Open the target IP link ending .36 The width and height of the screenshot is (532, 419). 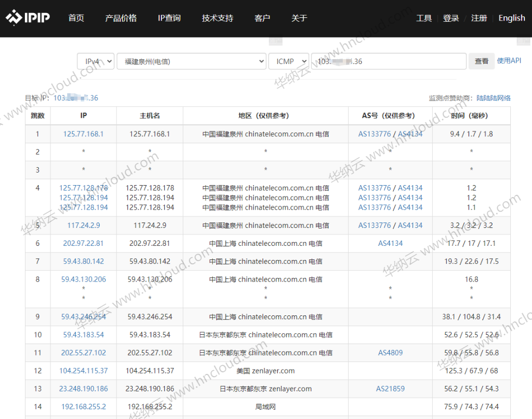(x=76, y=98)
